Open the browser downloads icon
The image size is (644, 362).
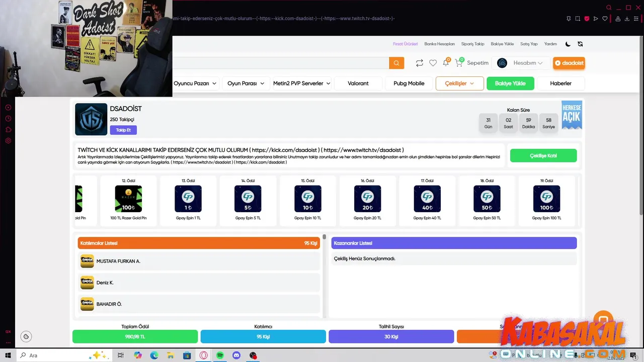point(627,19)
